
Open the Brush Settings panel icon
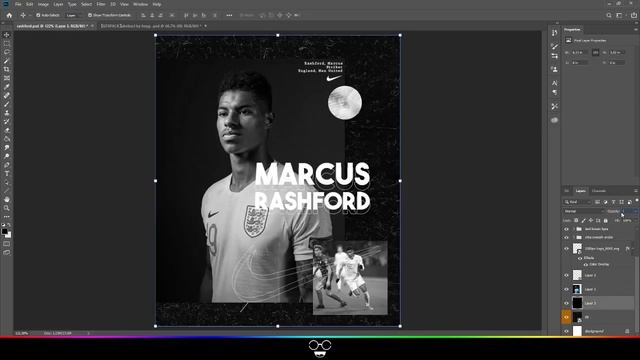[x=554, y=46]
